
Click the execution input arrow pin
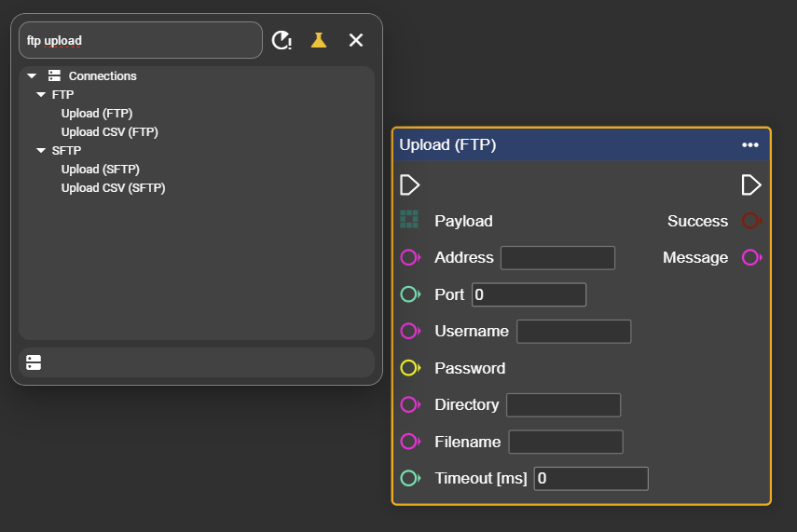click(x=409, y=184)
